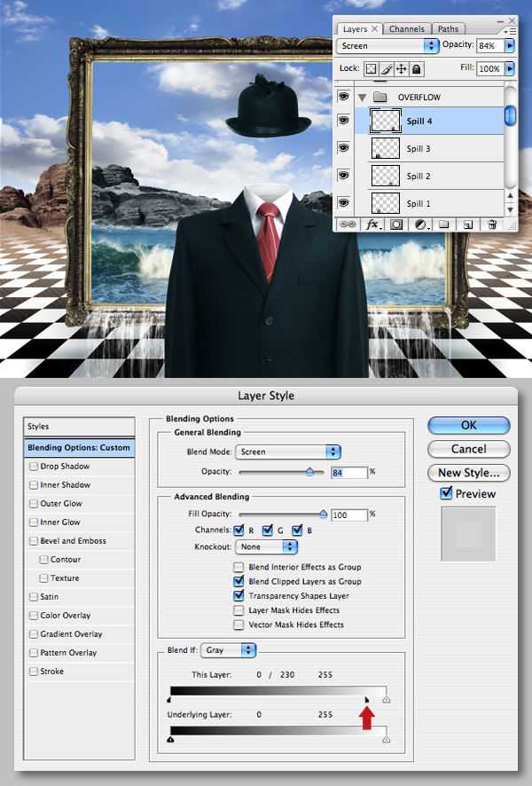This screenshot has height=786, width=532.
Task: Click the Cancel button
Action: point(468,449)
